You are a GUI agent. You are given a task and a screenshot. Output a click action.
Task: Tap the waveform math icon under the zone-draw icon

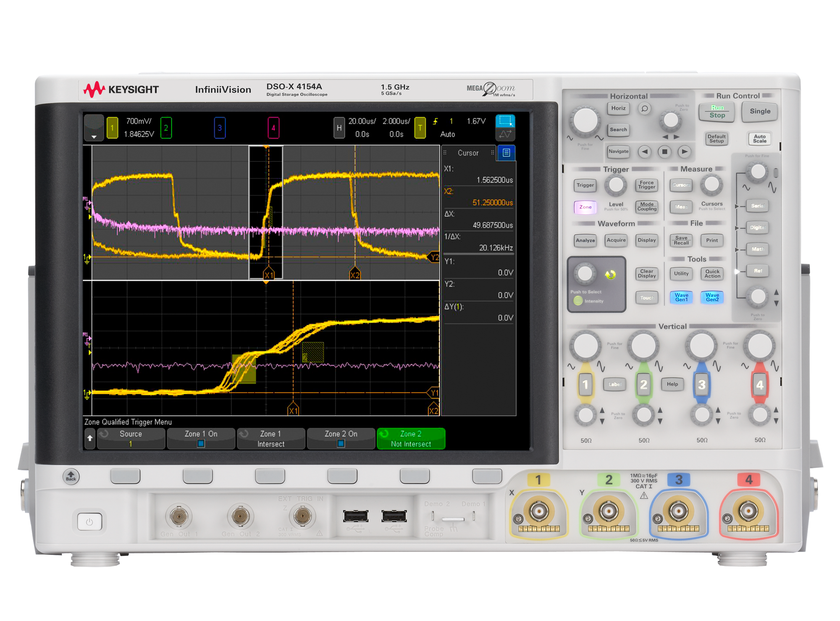pyautogui.click(x=505, y=134)
